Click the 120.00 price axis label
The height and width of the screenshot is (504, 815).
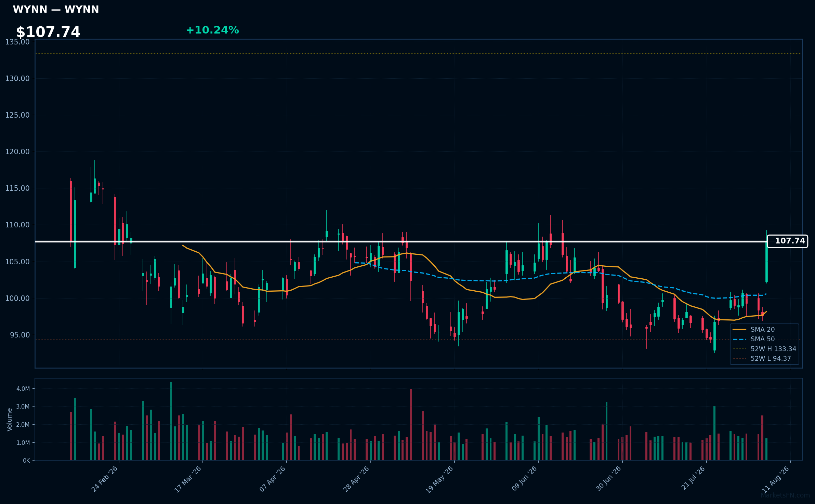pyautogui.click(x=17, y=152)
